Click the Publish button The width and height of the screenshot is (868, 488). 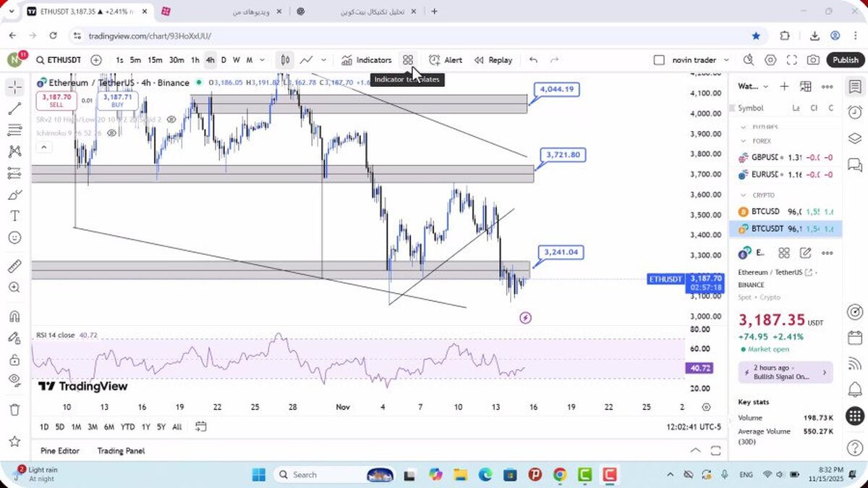click(846, 60)
